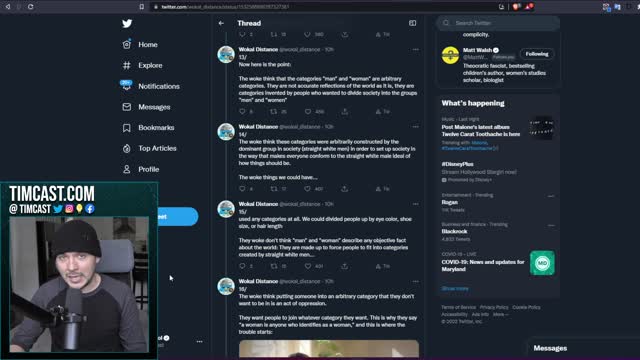Toggle Following button for Matt Walsh
Image resolution: width=640 pixels, height=360 pixels.
pos(537,54)
